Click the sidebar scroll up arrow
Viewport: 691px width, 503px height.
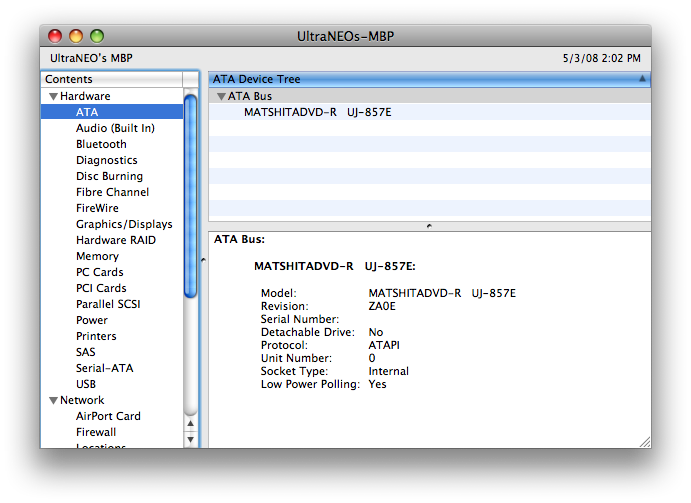pos(190,424)
